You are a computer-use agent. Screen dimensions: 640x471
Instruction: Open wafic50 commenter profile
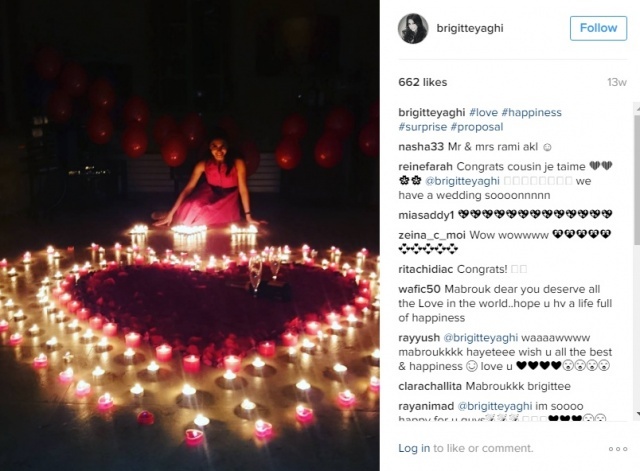pos(419,289)
